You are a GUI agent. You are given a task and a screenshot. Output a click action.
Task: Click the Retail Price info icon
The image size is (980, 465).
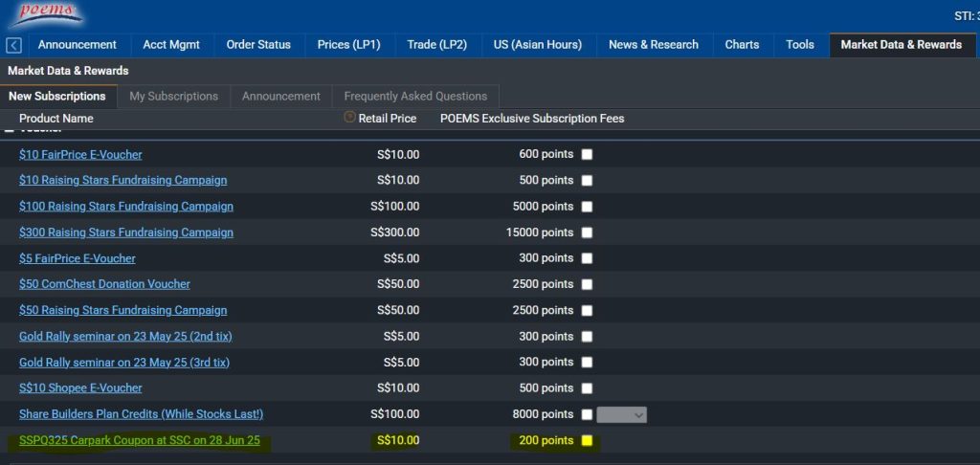[349, 118]
